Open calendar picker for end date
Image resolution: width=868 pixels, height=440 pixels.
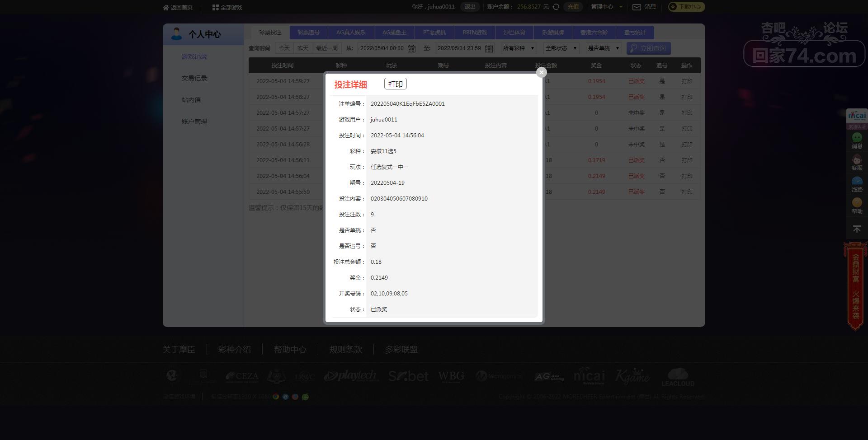(x=489, y=48)
